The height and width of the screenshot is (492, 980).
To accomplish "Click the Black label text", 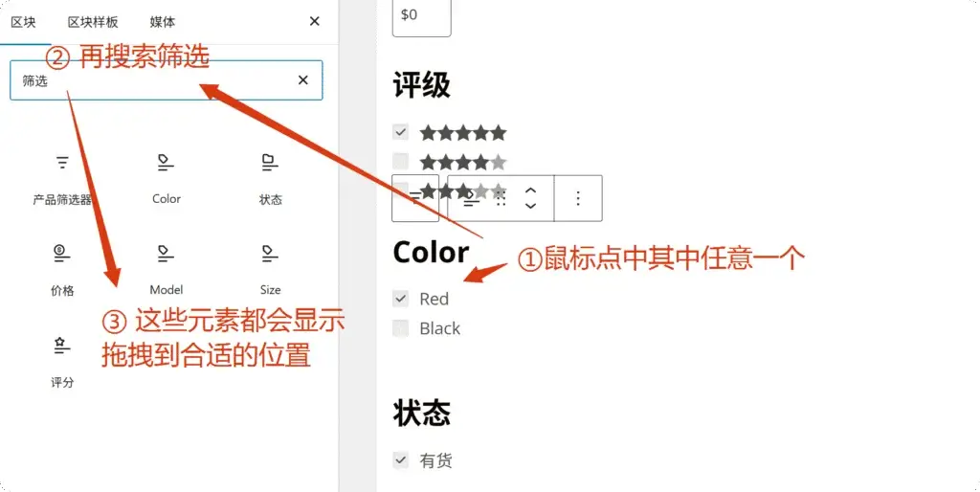I will [x=439, y=328].
